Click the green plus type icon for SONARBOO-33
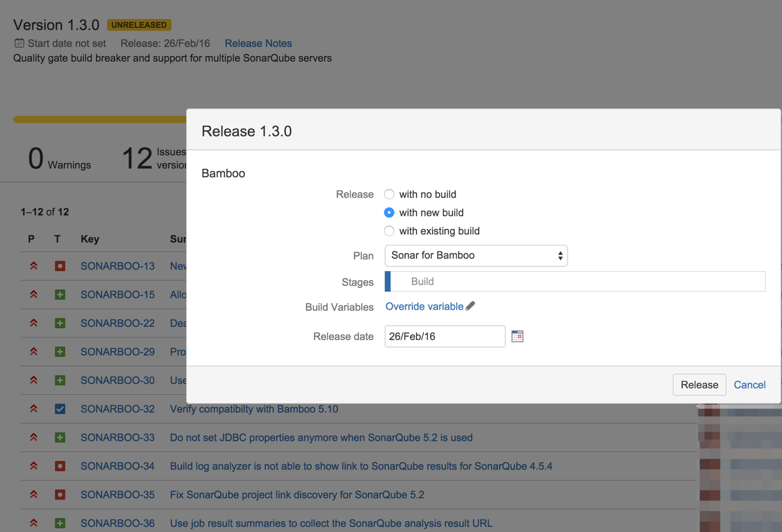782x532 pixels. tap(60, 437)
